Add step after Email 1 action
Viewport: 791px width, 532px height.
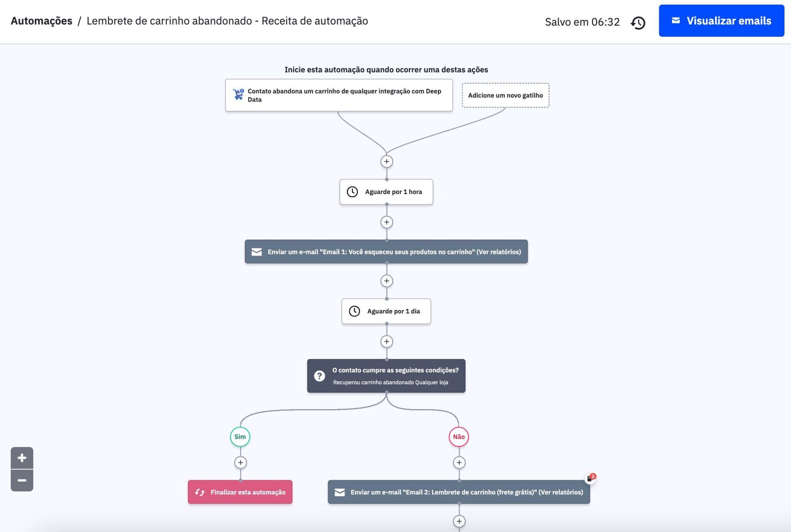coord(386,281)
